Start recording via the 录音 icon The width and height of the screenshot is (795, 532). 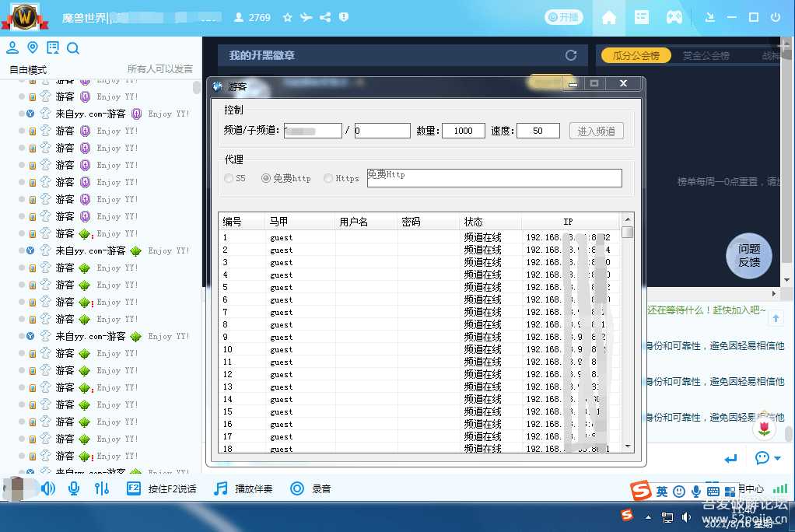point(297,488)
